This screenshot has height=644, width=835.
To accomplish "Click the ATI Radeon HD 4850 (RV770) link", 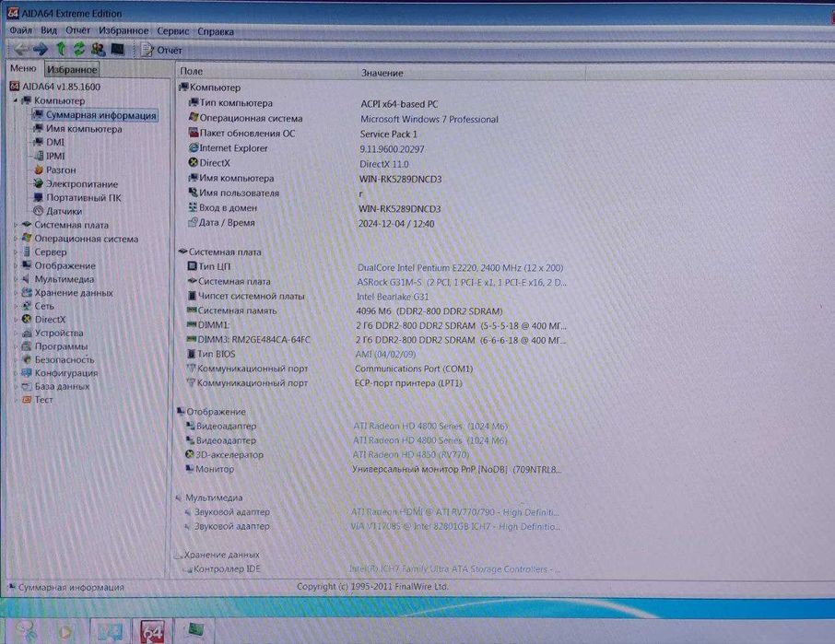I will click(410, 454).
